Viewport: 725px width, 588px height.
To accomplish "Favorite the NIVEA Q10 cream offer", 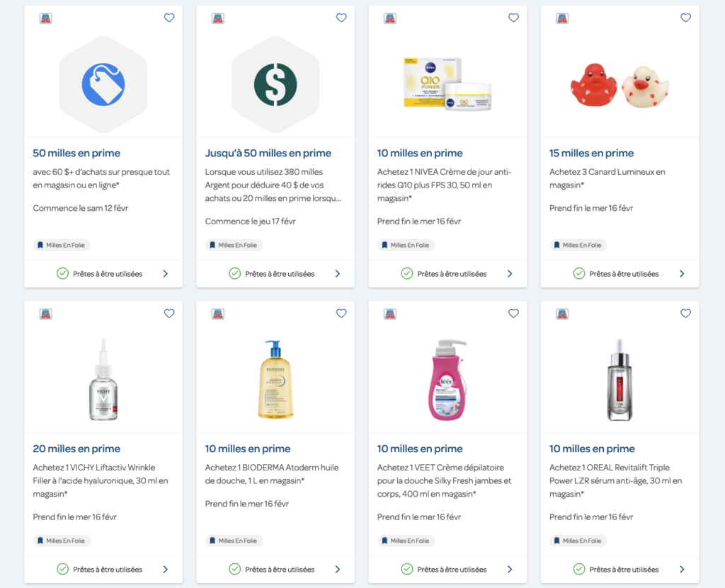I will pos(513,18).
